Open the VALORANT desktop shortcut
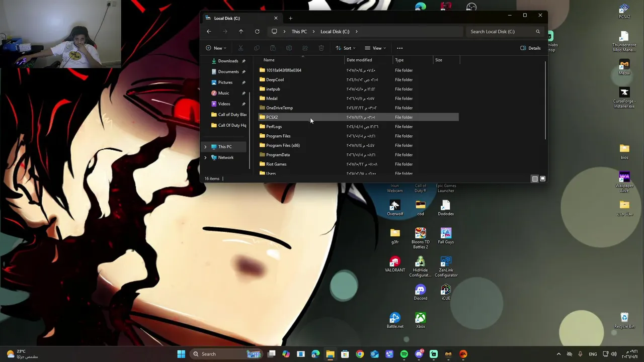Screen dimensions: 644x362 [x=395, y=264]
